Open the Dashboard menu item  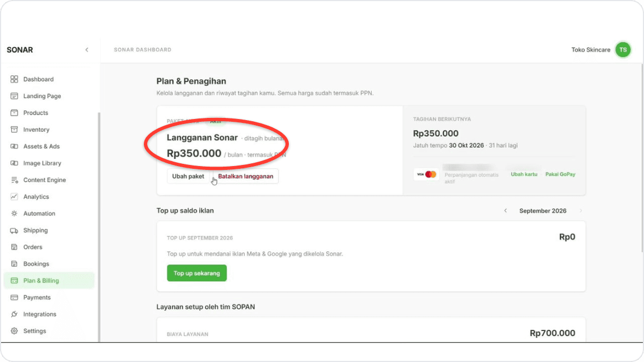49,79
